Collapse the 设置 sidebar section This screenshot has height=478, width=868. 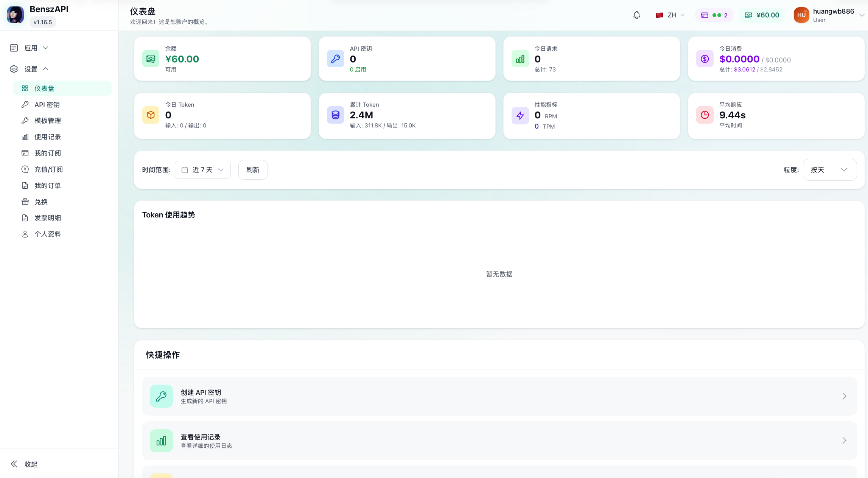click(x=30, y=69)
